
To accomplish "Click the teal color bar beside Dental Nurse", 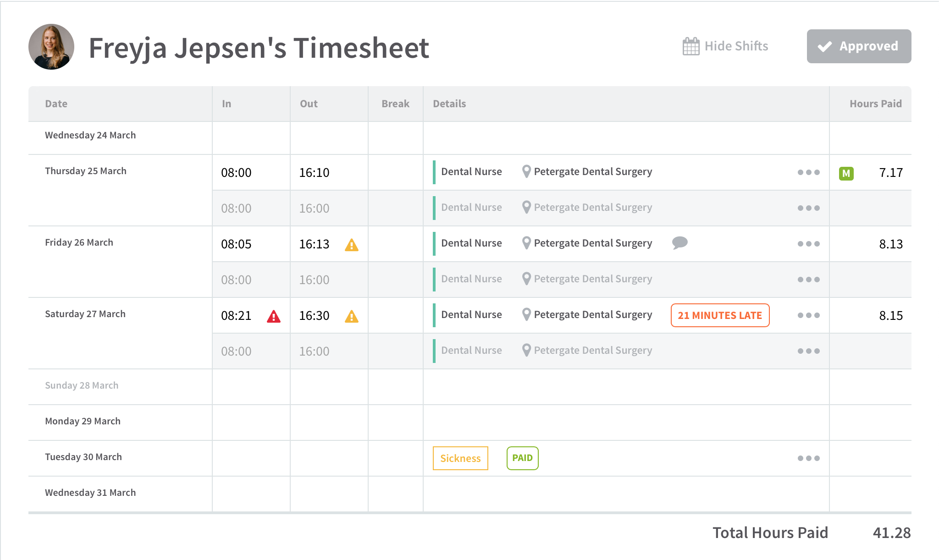I will pyautogui.click(x=434, y=171).
